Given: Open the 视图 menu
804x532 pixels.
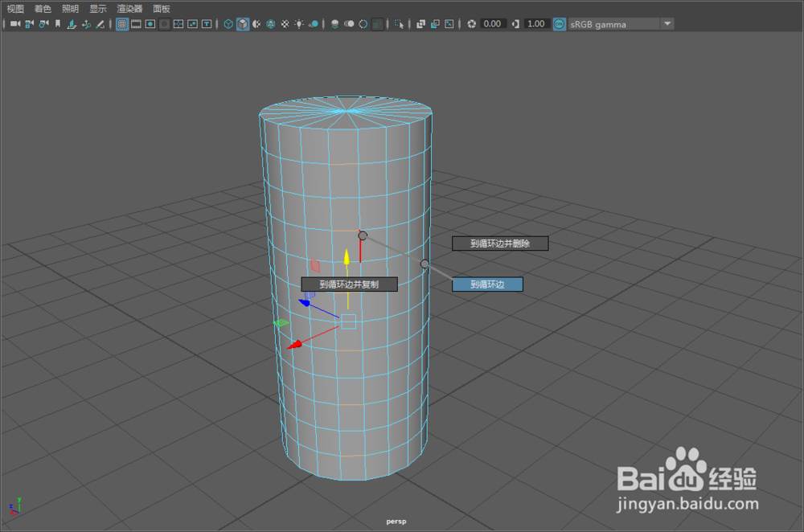Looking at the screenshot, I should point(15,9).
